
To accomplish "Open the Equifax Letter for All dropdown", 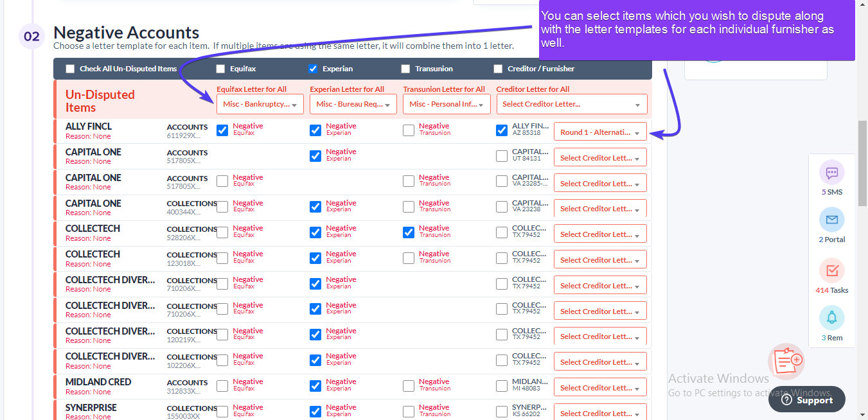I will point(260,103).
